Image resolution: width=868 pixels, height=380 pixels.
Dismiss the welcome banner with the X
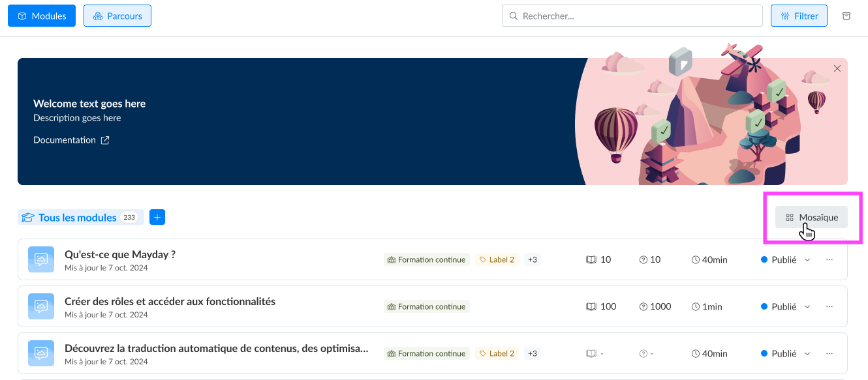[837, 68]
